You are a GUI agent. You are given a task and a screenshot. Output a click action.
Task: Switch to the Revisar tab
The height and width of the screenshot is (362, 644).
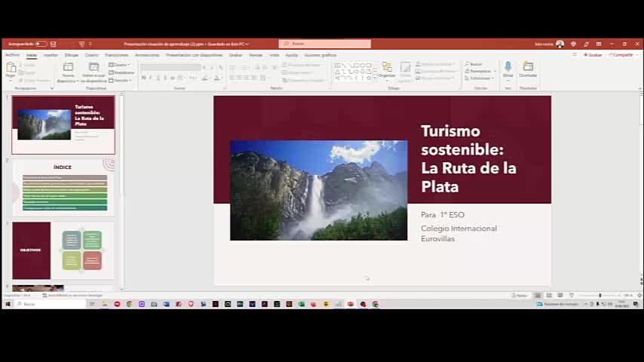click(x=256, y=55)
